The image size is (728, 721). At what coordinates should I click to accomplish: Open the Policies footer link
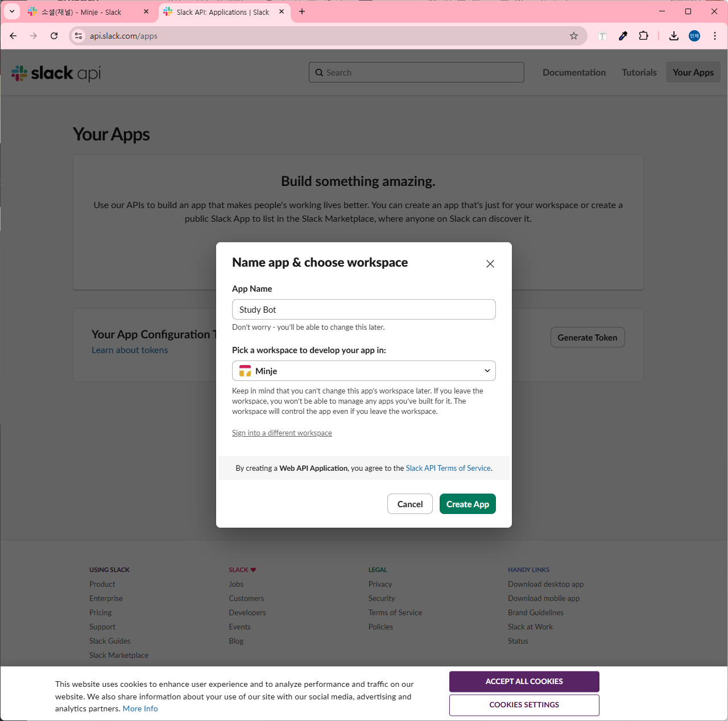[x=380, y=627]
